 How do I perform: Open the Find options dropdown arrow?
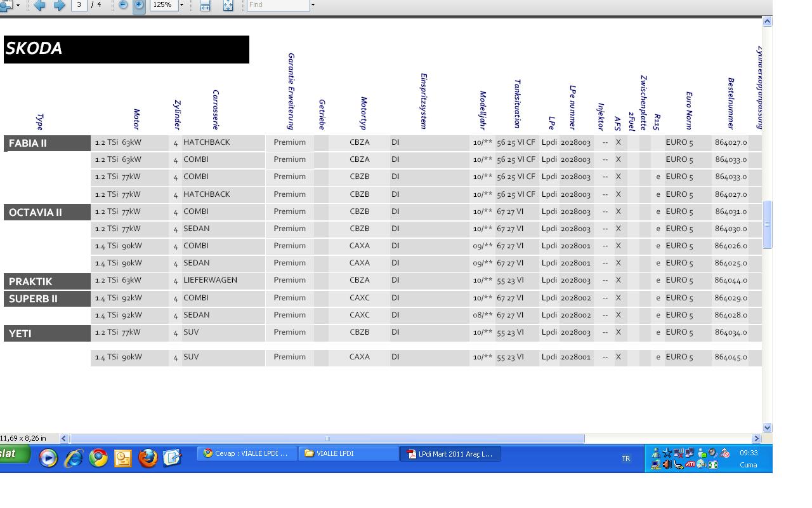point(313,5)
